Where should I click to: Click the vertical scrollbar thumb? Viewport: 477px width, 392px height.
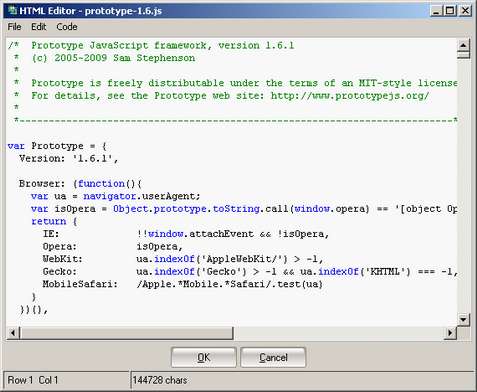pos(463,55)
